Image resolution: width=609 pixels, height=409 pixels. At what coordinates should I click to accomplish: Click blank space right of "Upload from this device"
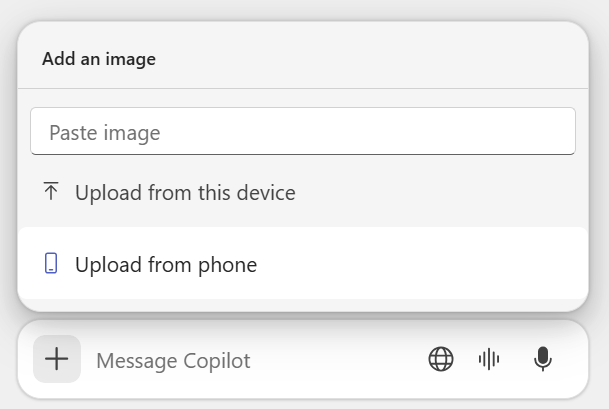point(440,192)
